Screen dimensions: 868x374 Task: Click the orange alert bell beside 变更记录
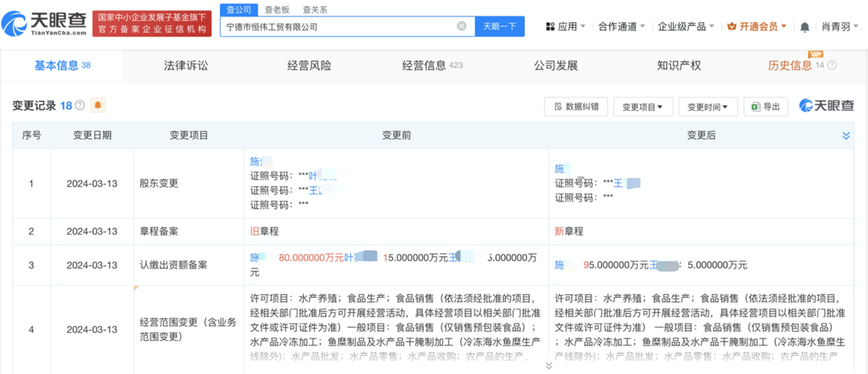click(97, 106)
